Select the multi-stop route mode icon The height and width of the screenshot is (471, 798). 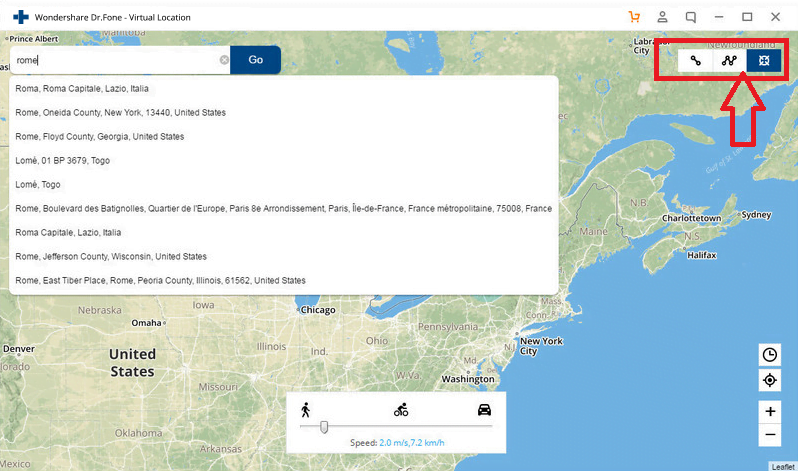(729, 60)
